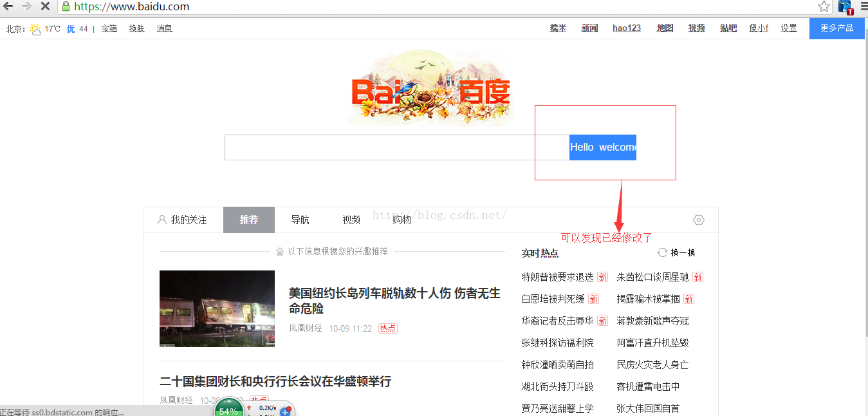The height and width of the screenshot is (416, 868).
Task: Click the Beijing weather sun icon
Action: [35, 29]
